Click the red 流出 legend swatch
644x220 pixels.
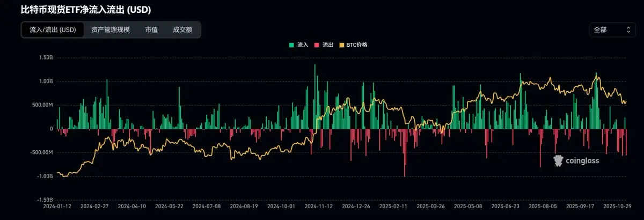pos(317,45)
